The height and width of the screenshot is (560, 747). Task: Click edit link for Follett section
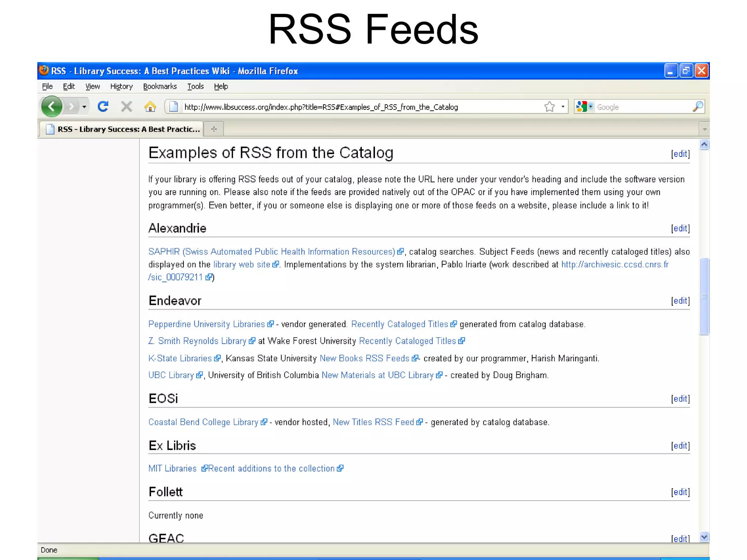680,492
